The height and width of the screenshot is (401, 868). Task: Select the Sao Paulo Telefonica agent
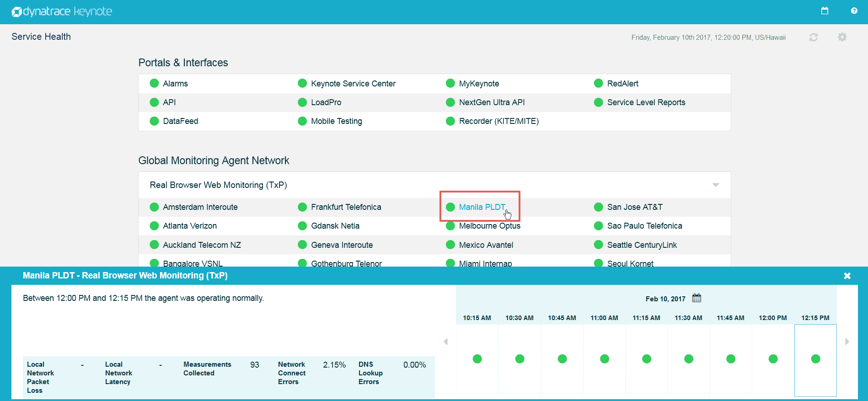(x=645, y=226)
